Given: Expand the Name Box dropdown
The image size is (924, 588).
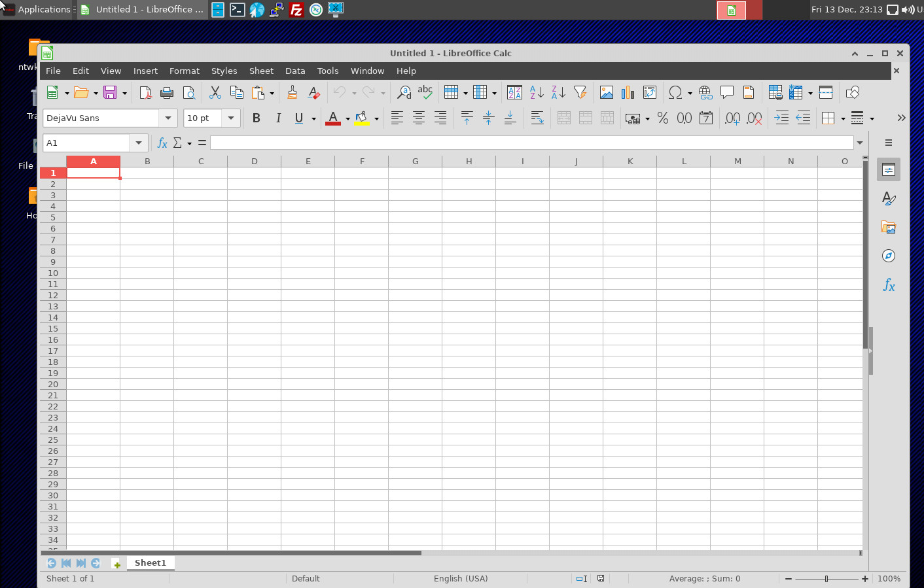Looking at the screenshot, I should (x=139, y=143).
